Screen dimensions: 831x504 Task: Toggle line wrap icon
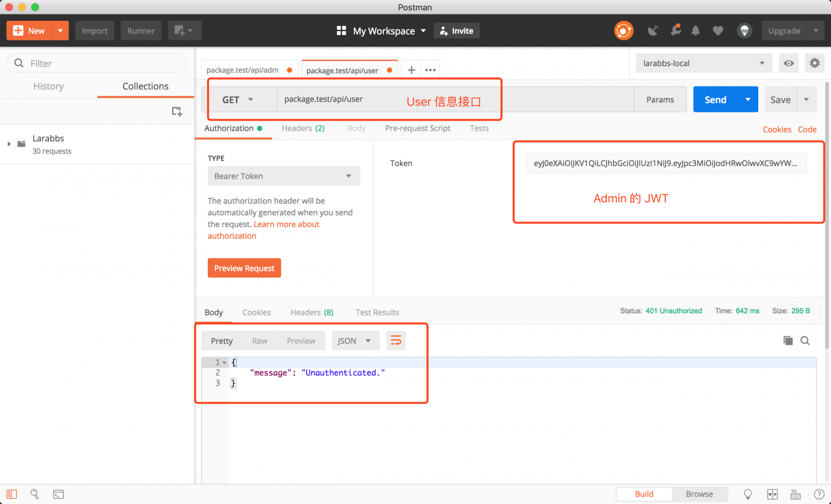point(396,341)
